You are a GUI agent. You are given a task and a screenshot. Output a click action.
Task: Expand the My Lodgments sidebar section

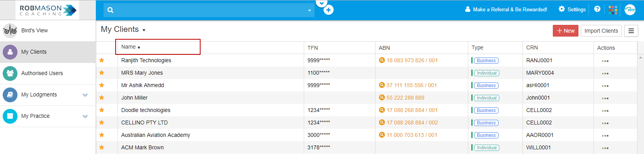pos(85,95)
